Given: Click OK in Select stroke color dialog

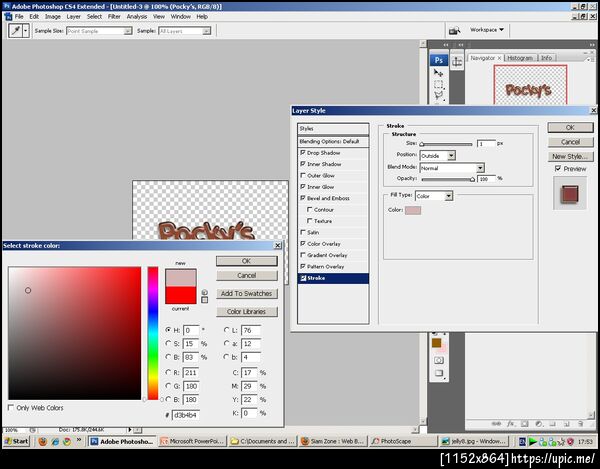Looking at the screenshot, I should tap(246, 261).
